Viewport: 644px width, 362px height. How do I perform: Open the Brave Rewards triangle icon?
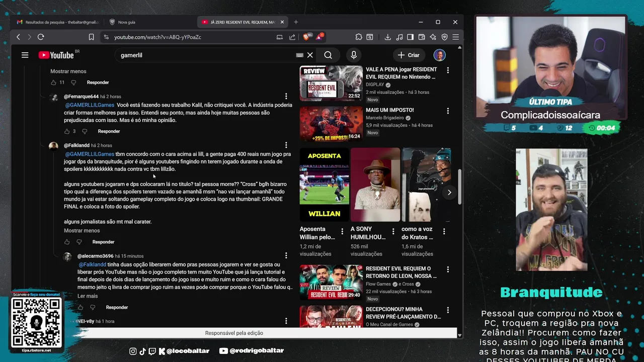point(320,37)
